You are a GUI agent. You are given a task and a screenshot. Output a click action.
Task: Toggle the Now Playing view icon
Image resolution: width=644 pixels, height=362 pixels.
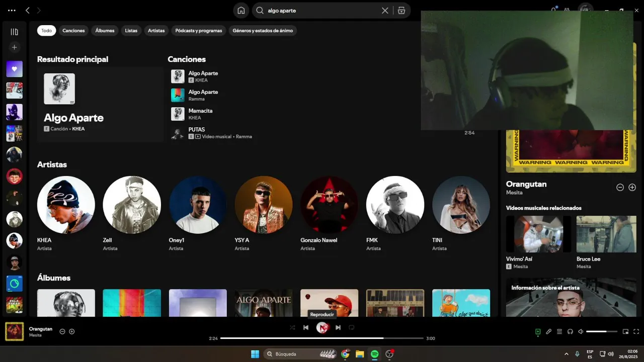pyautogui.click(x=538, y=332)
